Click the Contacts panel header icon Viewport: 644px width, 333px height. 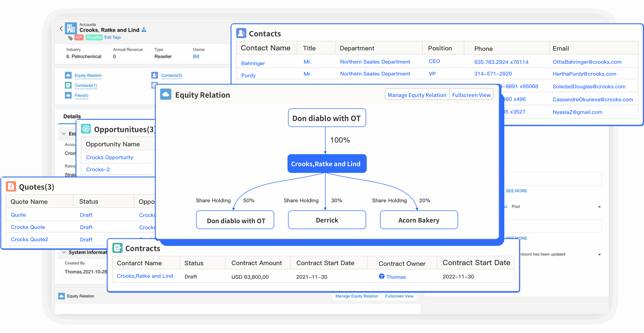tap(241, 33)
